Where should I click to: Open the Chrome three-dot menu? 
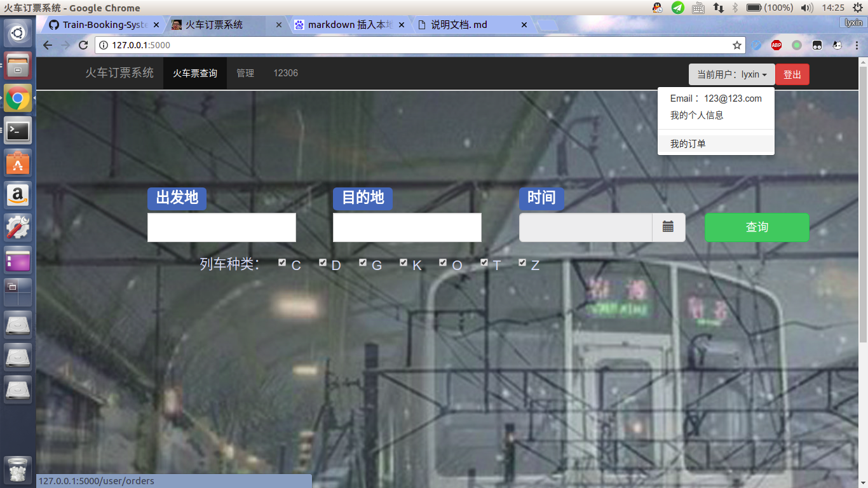pyautogui.click(x=857, y=45)
